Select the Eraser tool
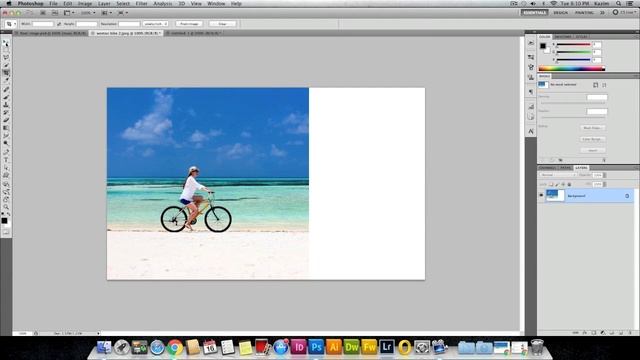Screen dimensions: 640x360 click(x=6, y=120)
